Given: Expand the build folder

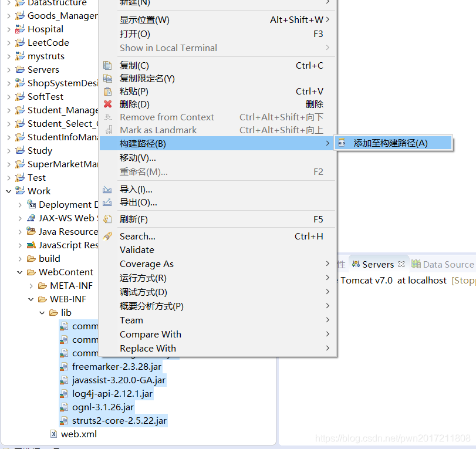Looking at the screenshot, I should pos(20,259).
